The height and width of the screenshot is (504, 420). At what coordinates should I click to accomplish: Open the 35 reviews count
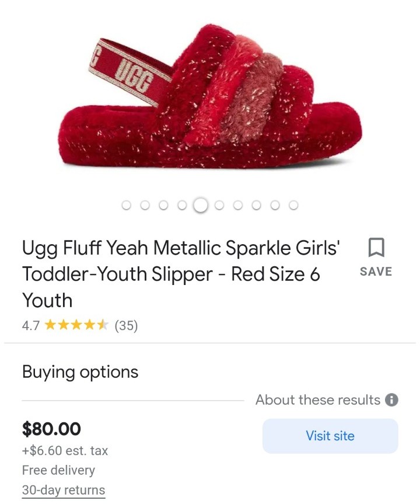126,325
